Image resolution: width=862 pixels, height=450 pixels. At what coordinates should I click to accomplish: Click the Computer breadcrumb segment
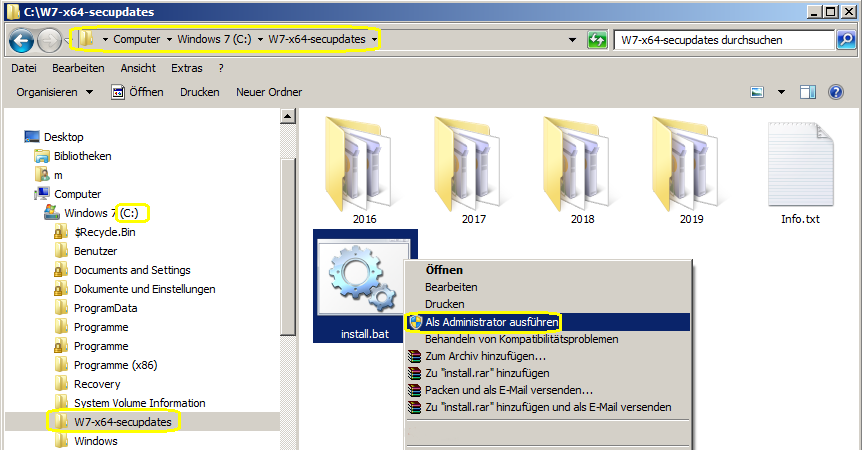137,40
